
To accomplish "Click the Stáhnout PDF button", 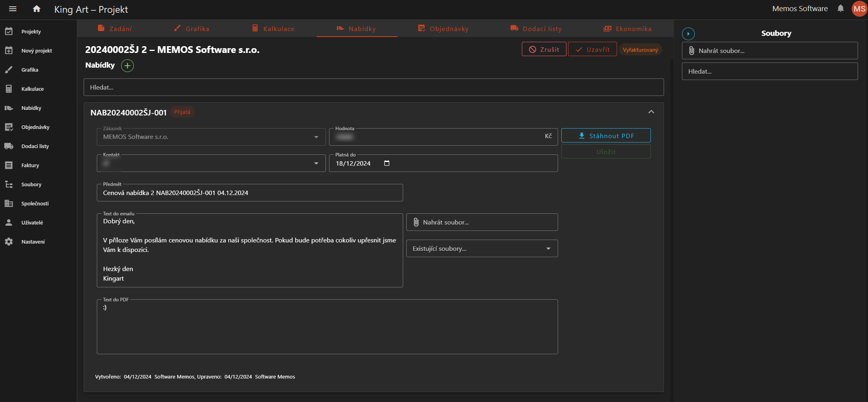I will [x=605, y=136].
